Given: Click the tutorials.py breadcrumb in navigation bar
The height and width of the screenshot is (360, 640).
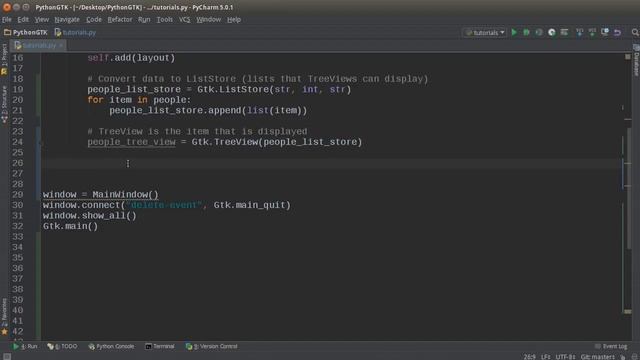Looking at the screenshot, I should tap(75, 32).
